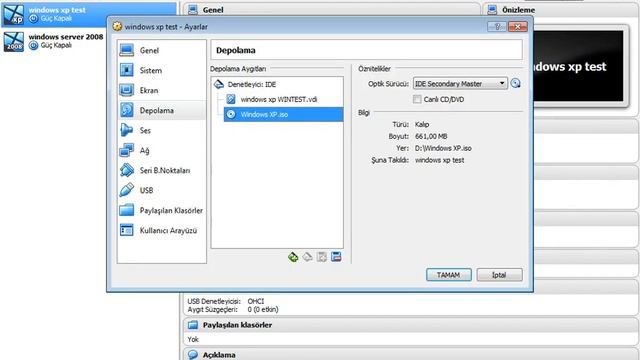Click the Genel monitor icon in sidebar
640x360 pixels.
tap(127, 50)
